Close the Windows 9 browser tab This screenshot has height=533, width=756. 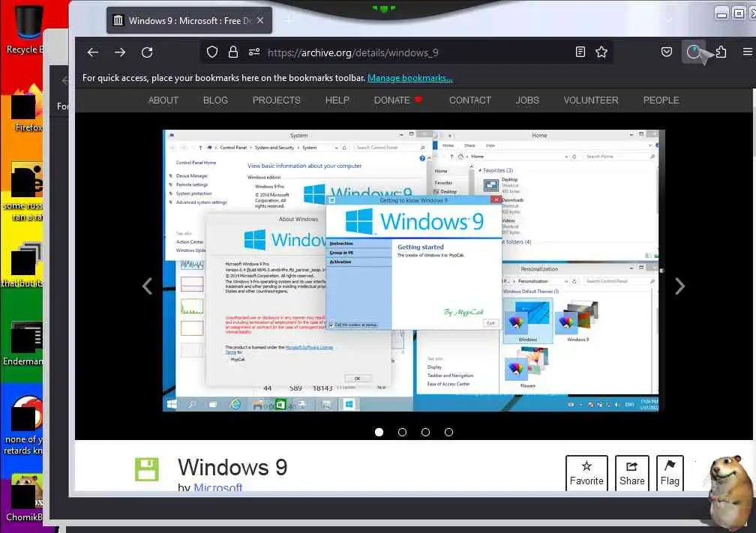coord(260,20)
